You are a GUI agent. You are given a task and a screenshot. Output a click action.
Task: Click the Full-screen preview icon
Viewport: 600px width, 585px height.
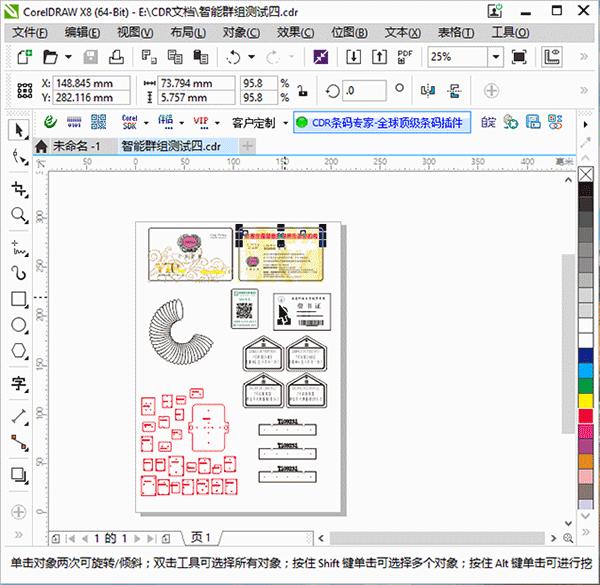pyautogui.click(x=519, y=57)
